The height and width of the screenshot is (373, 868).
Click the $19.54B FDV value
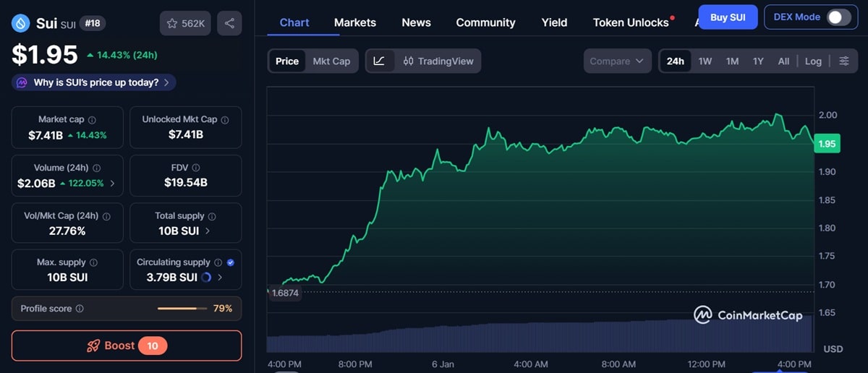[186, 183]
